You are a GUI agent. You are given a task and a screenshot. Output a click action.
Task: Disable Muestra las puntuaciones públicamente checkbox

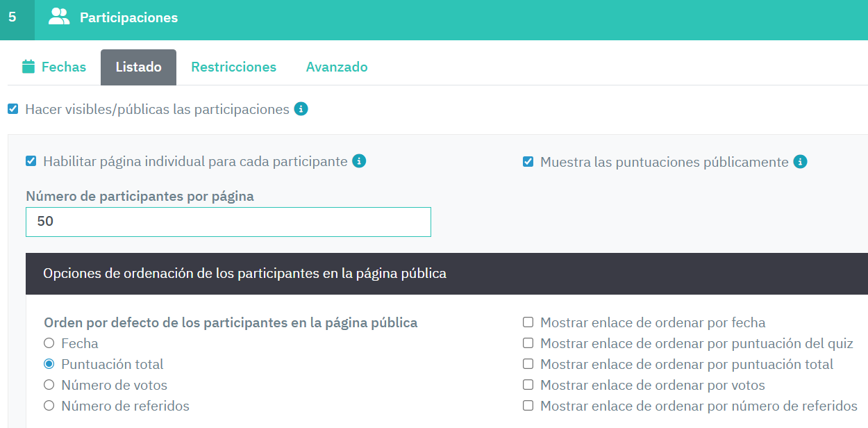coord(528,162)
